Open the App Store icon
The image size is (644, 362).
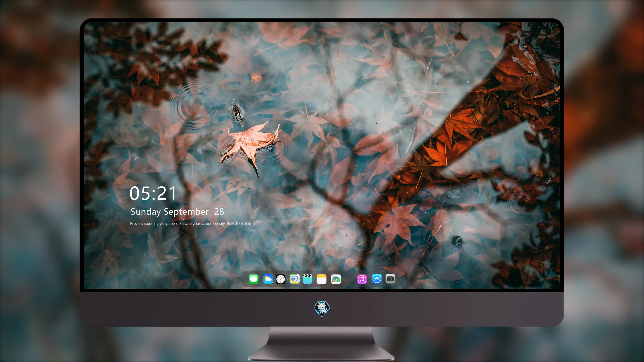click(x=377, y=279)
